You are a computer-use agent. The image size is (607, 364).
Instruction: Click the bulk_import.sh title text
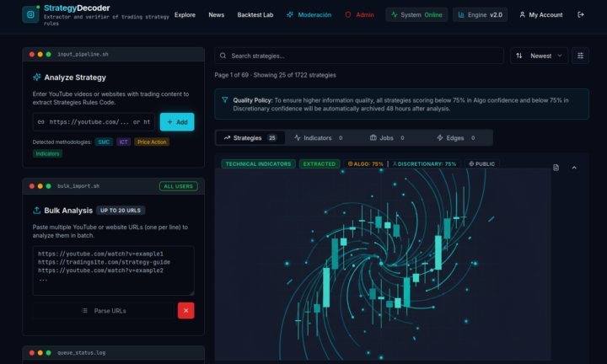(78, 186)
